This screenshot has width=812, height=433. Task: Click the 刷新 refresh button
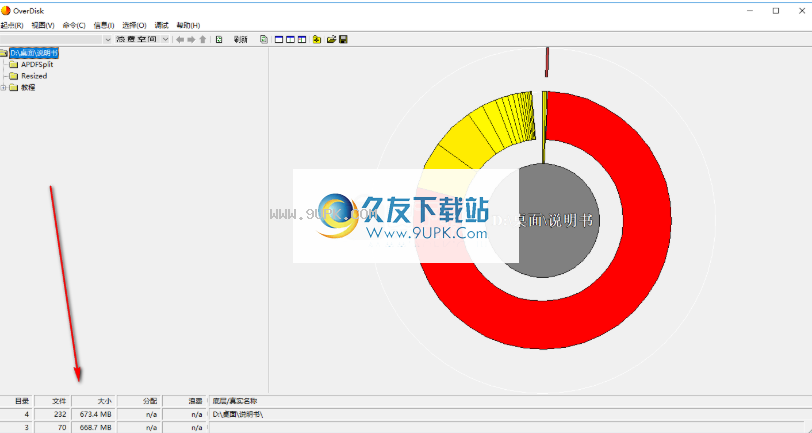point(240,39)
